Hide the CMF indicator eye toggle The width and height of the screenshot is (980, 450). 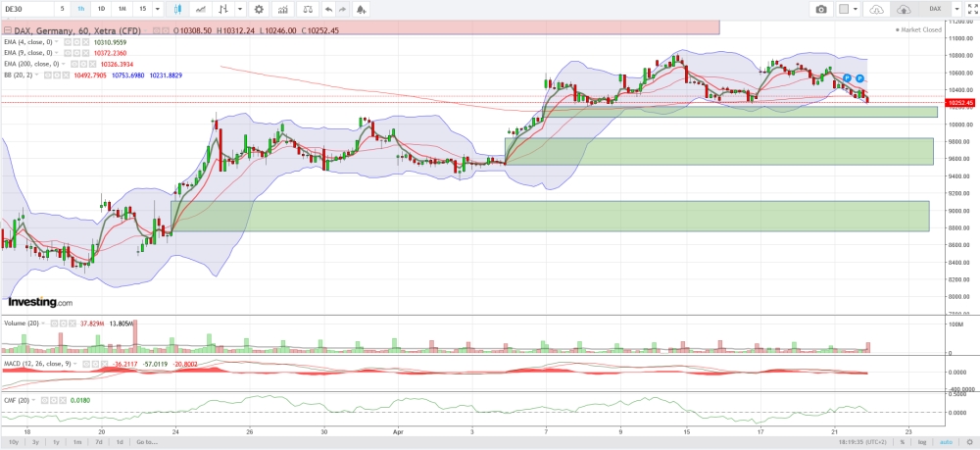pos(44,400)
